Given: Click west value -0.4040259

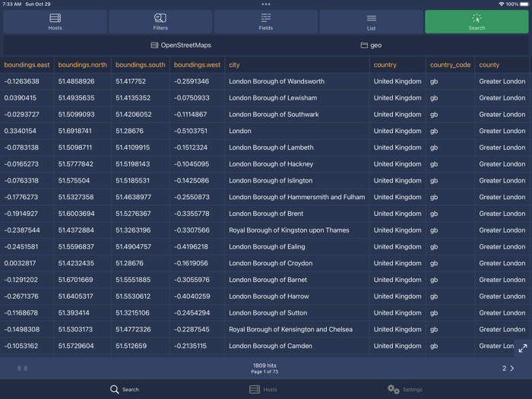Looking at the screenshot, I should tap(192, 296).
